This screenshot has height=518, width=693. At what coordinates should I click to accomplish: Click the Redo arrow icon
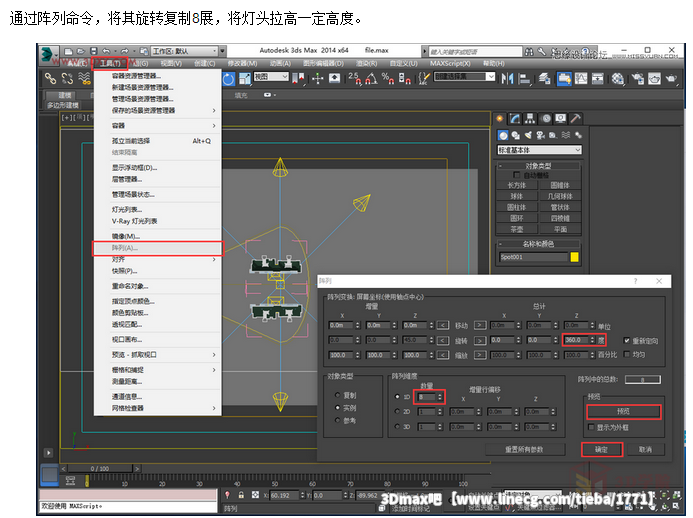tap(125, 51)
